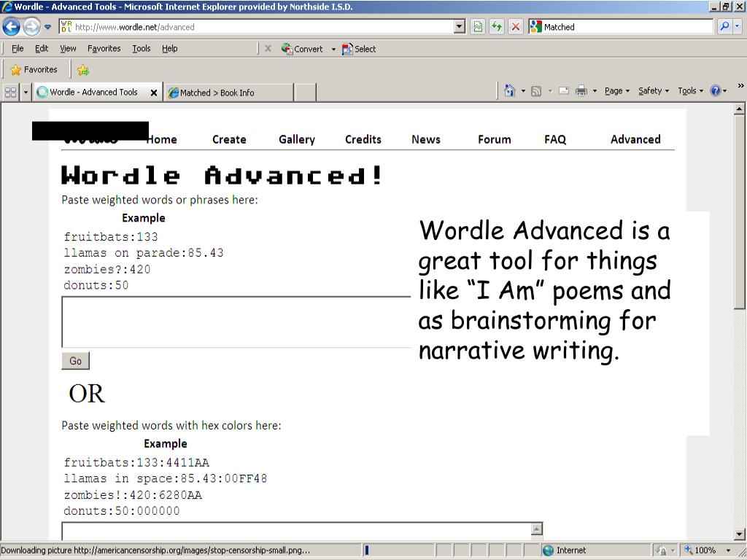Click the weighted words text area above Go

(x=236, y=322)
